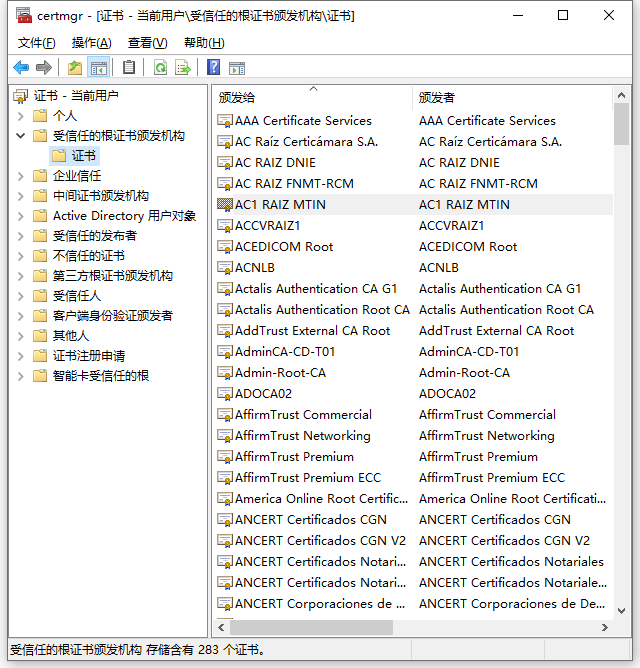Select the AC RAIZ FNMT-RCM certificate
This screenshot has width=640, height=668.
pos(294,184)
